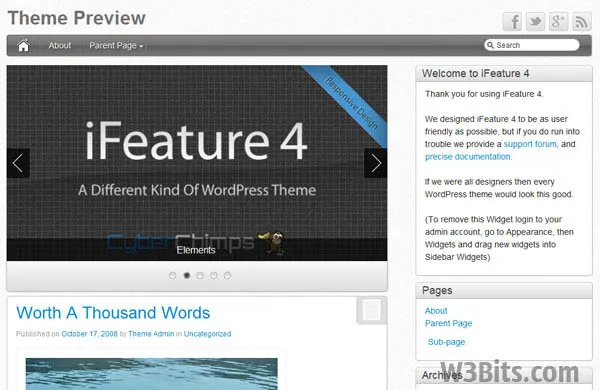Select third slider pagination dot

click(x=200, y=276)
